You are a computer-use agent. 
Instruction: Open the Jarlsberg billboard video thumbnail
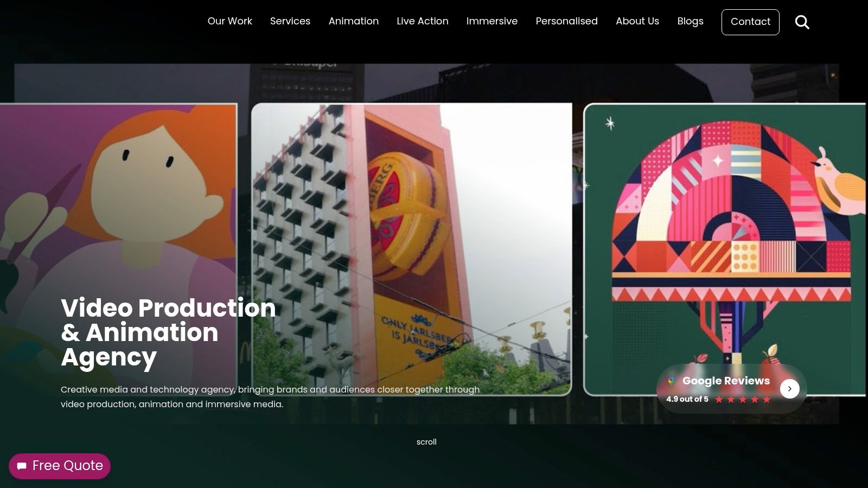(x=412, y=249)
